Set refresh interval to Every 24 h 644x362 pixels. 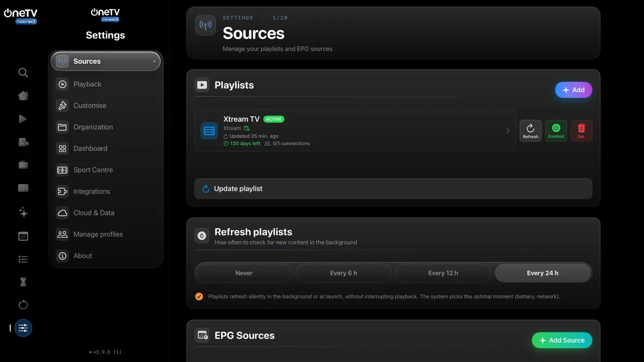(x=543, y=273)
